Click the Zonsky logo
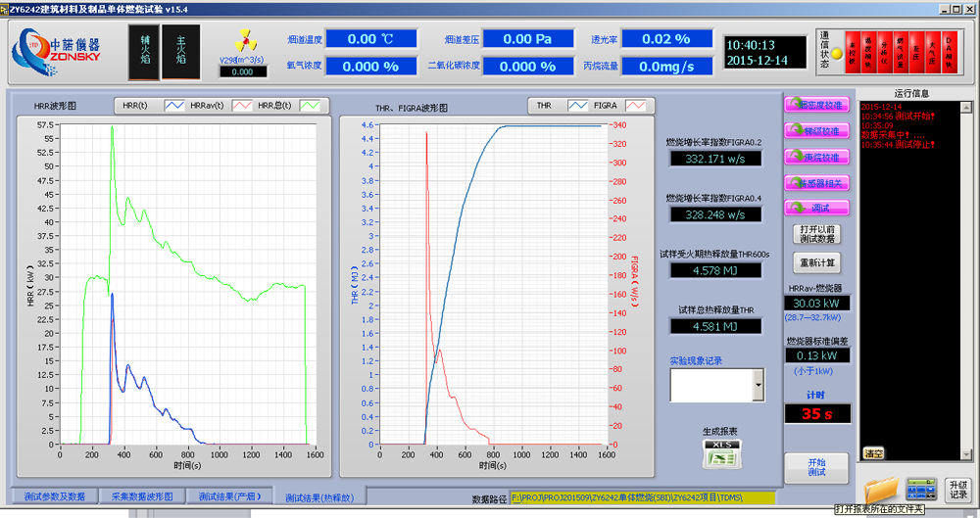980x518 pixels. tap(56, 53)
